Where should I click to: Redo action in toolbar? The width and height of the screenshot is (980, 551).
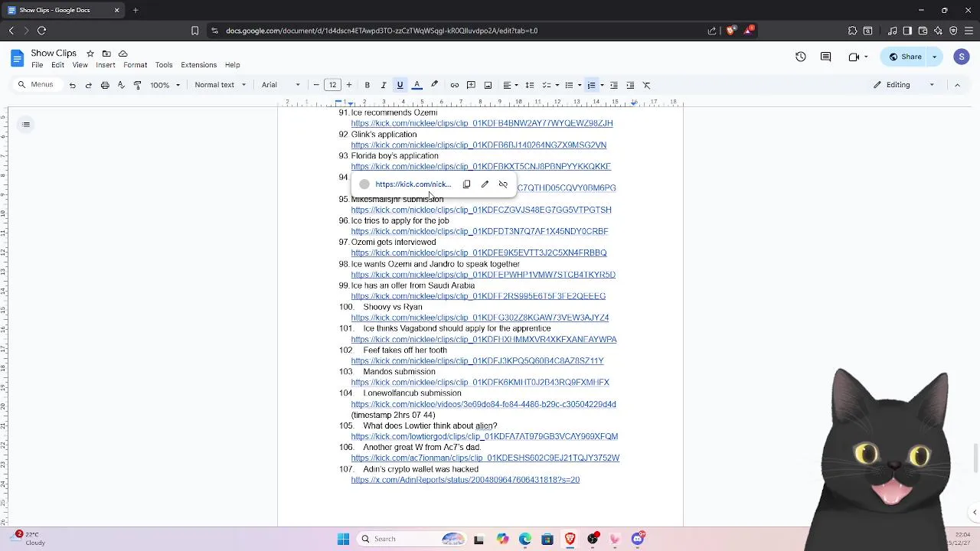coord(88,85)
